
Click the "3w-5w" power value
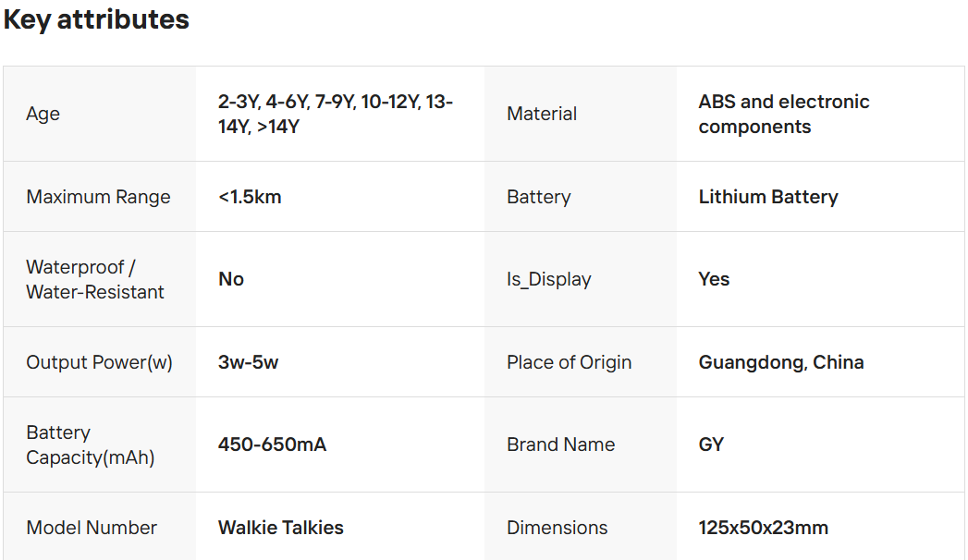point(248,362)
